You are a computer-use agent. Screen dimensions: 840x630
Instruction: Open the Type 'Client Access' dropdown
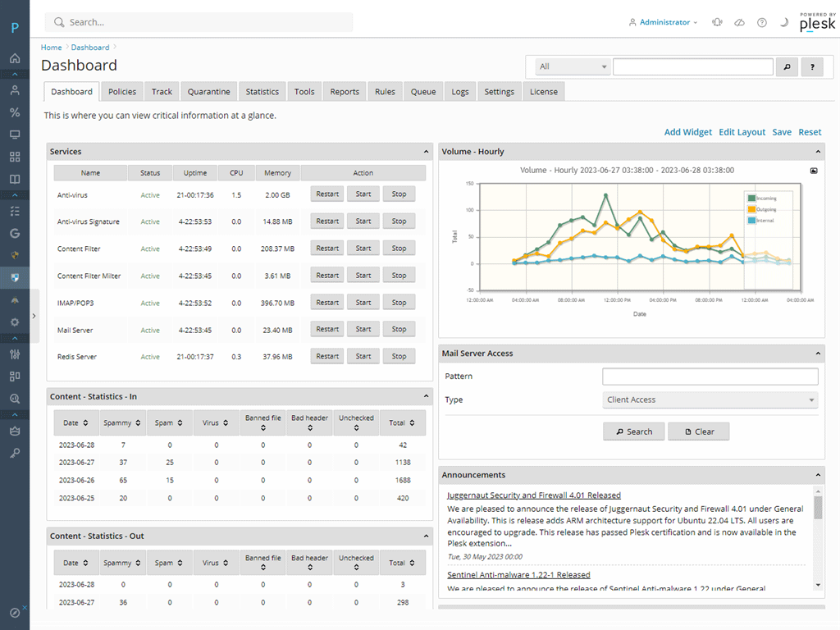[710, 399]
